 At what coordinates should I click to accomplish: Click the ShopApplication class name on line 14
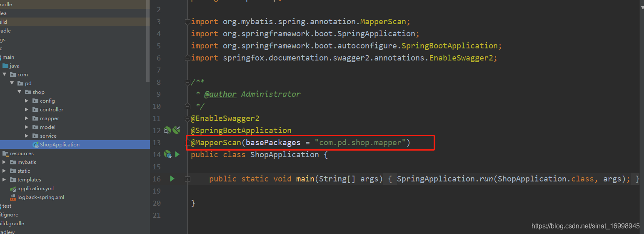pyautogui.click(x=285, y=155)
